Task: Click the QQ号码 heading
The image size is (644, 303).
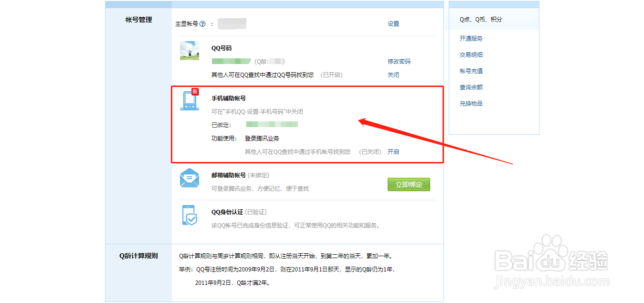Action: pos(222,48)
